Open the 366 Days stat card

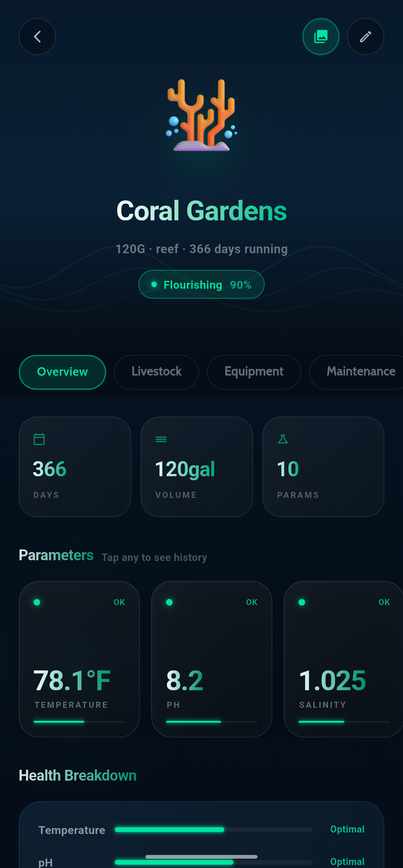[75, 467]
